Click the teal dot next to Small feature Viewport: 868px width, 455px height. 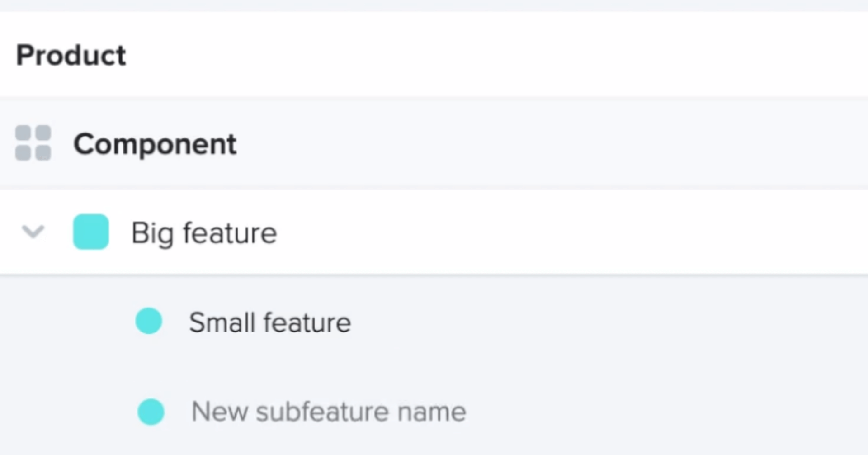pyautogui.click(x=149, y=322)
